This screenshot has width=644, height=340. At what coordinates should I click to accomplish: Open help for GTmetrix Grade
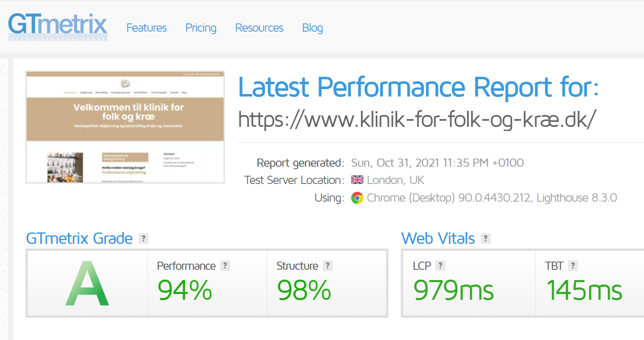(x=143, y=239)
